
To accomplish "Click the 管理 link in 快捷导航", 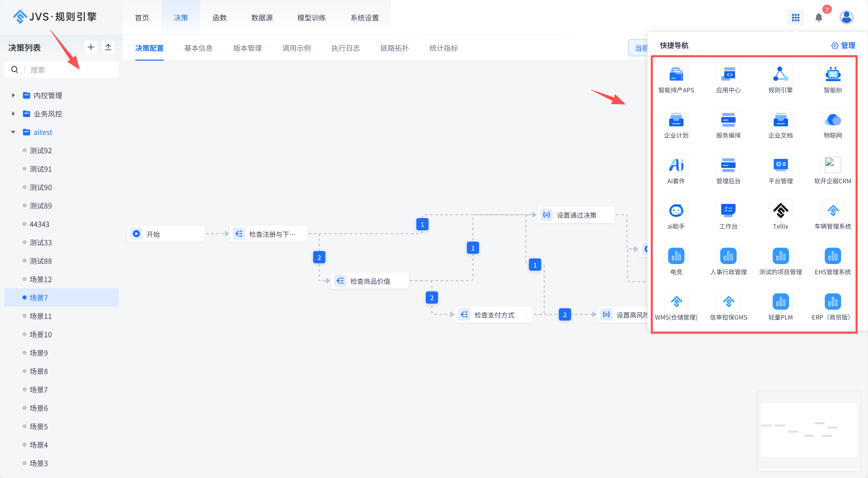I will [843, 45].
